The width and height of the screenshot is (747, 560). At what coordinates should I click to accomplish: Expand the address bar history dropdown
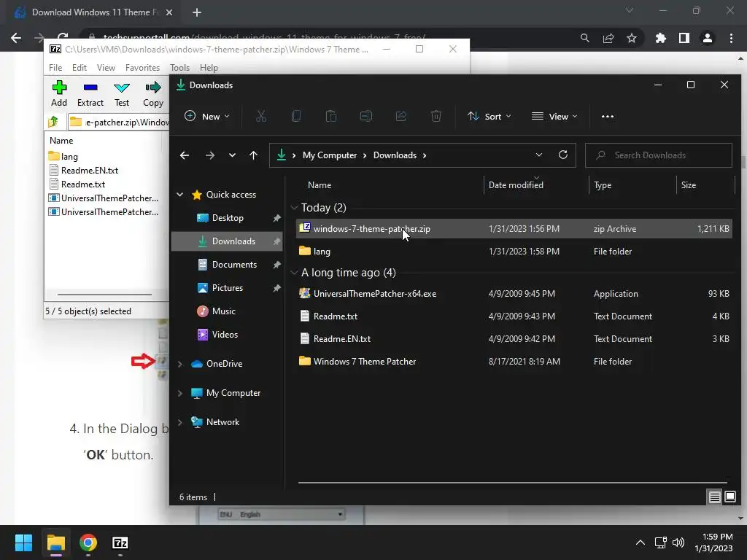(539, 155)
